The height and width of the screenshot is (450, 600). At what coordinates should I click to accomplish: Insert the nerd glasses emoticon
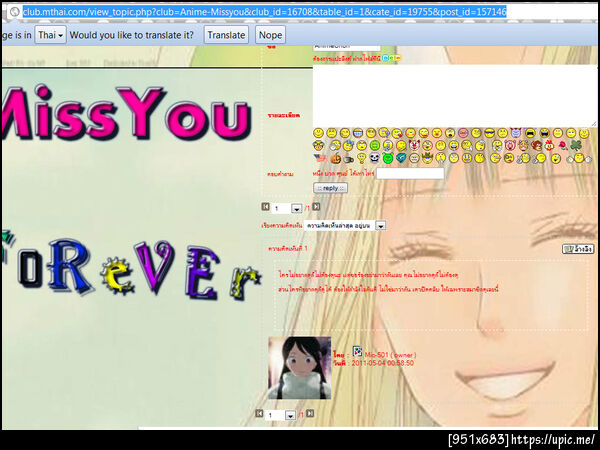tap(318, 145)
